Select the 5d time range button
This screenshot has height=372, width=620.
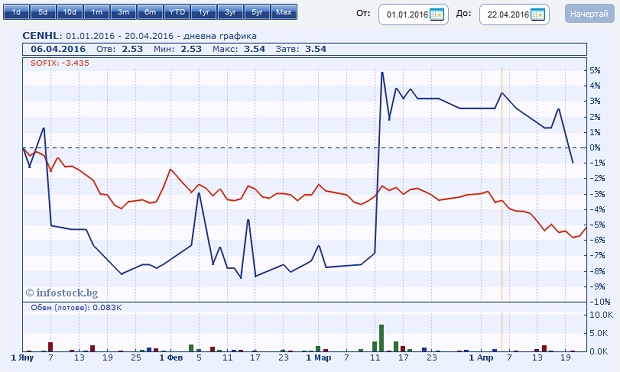(43, 12)
